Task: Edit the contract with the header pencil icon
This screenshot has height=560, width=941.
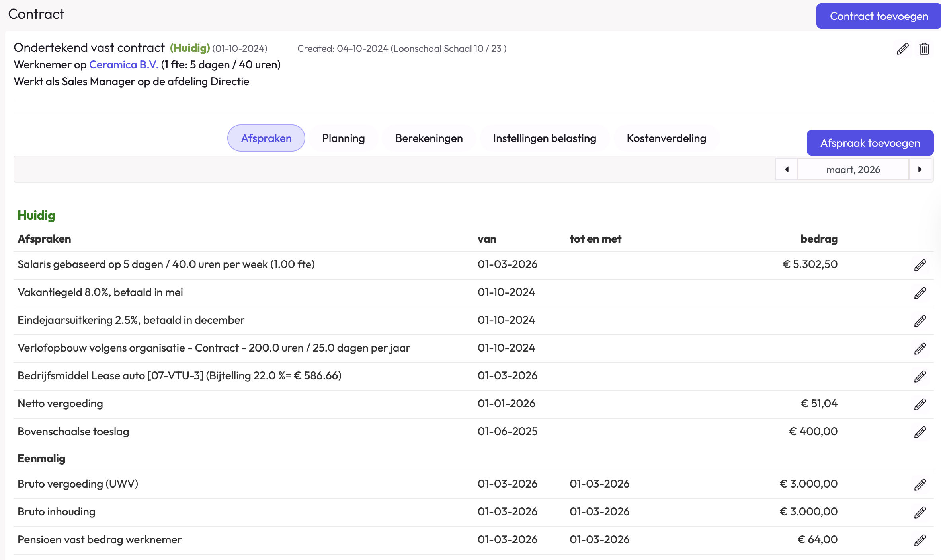Action: [902, 49]
